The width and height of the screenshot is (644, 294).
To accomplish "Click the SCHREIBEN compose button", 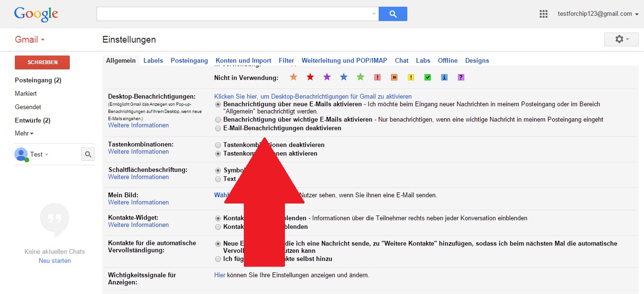I will [x=42, y=62].
